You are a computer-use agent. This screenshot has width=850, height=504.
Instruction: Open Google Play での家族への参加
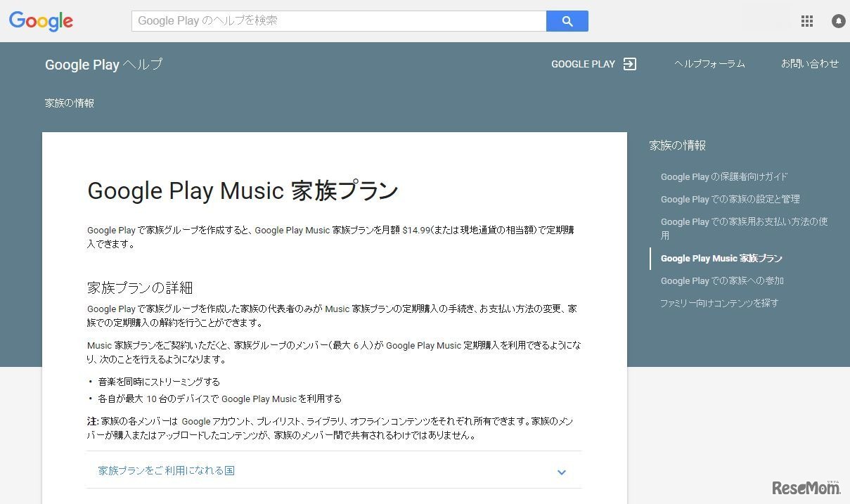click(x=722, y=280)
